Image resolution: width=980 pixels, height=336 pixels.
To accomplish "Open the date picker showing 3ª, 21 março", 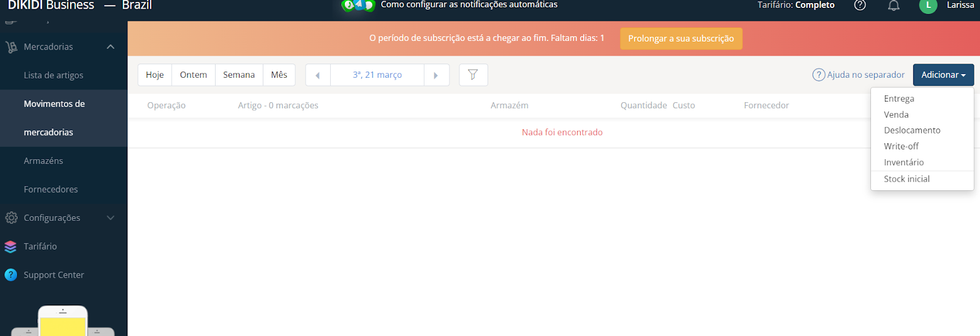I will (x=377, y=75).
